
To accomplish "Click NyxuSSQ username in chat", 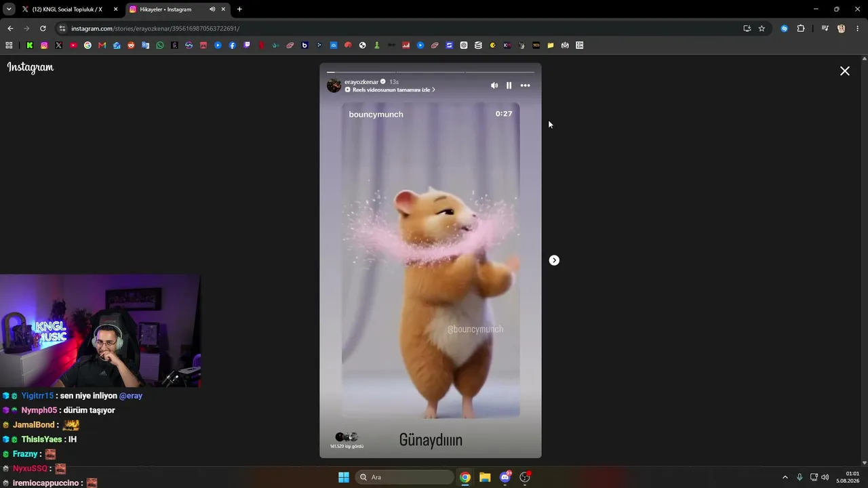I will (x=31, y=468).
